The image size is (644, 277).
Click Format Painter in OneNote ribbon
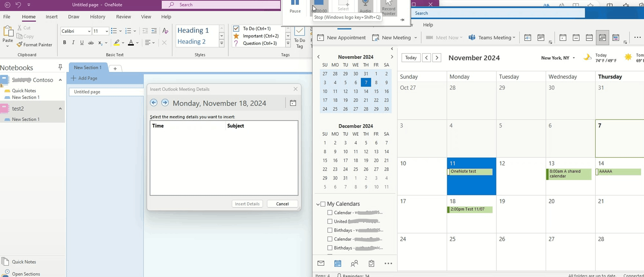[x=34, y=45]
